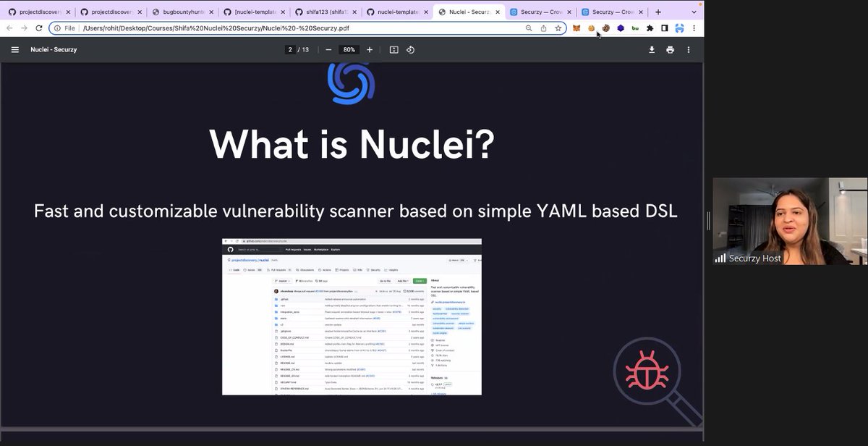Go back in browser history
Viewport: 868px width, 446px height.
(9, 28)
